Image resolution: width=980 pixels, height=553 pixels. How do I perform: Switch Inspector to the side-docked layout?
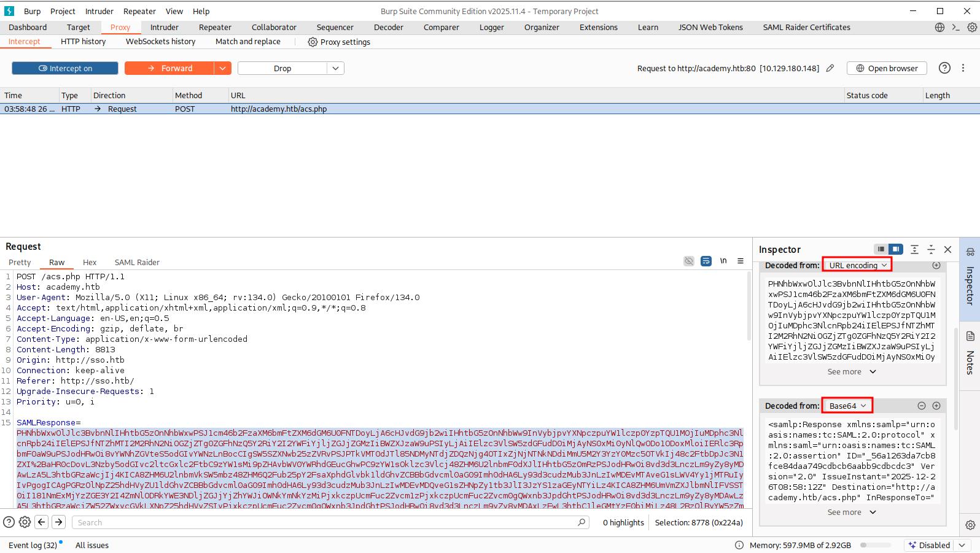click(896, 249)
